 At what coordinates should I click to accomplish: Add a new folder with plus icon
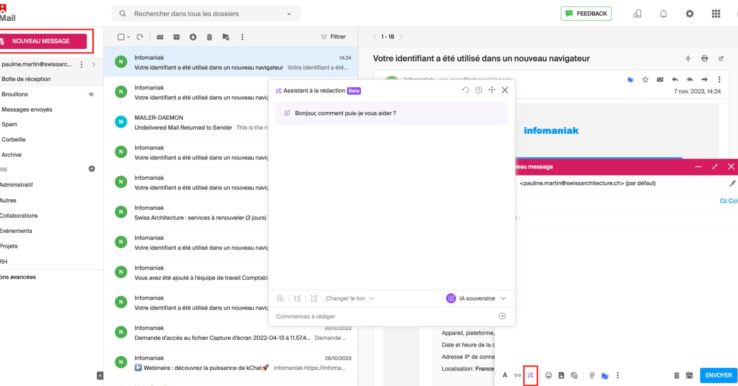[x=92, y=169]
